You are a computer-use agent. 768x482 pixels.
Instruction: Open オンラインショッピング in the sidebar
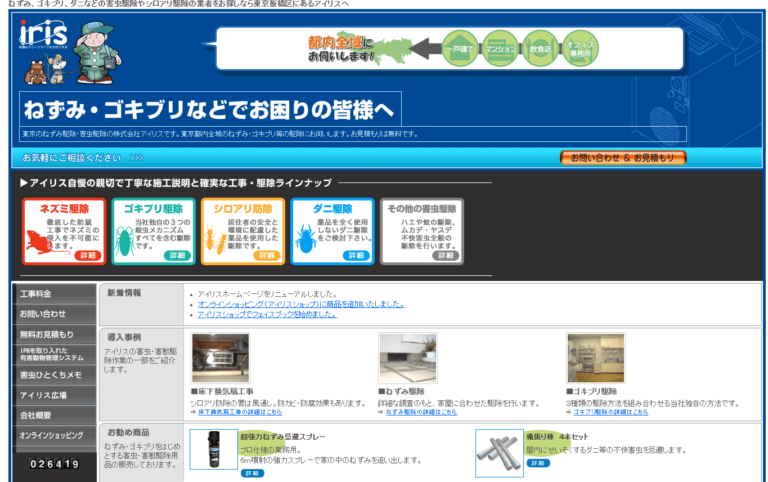click(50, 435)
